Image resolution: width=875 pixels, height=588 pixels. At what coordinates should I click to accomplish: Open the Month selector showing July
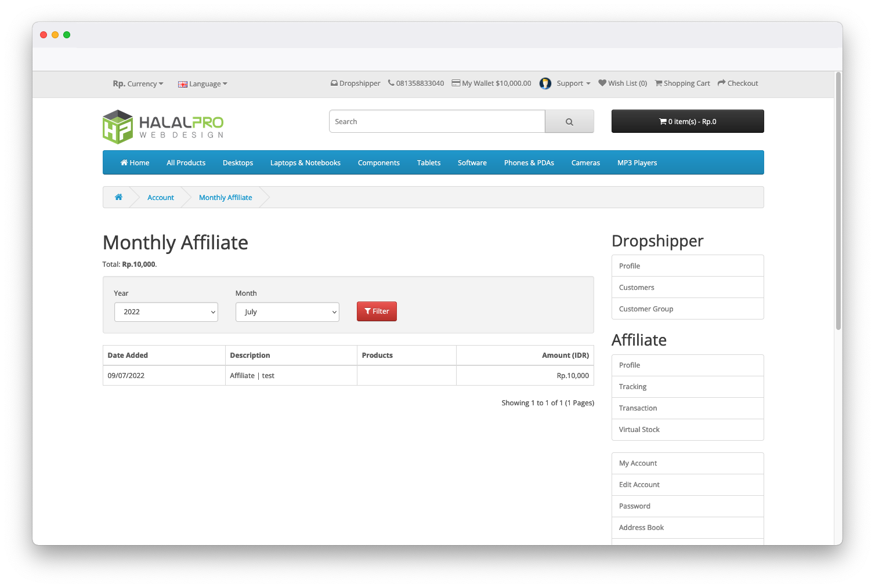pos(287,311)
